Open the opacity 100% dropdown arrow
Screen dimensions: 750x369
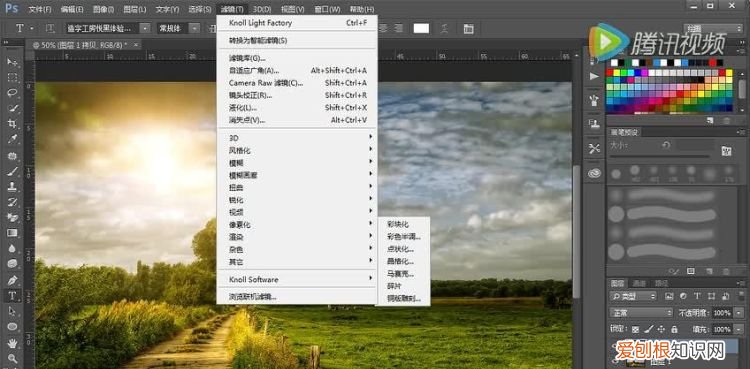739,313
